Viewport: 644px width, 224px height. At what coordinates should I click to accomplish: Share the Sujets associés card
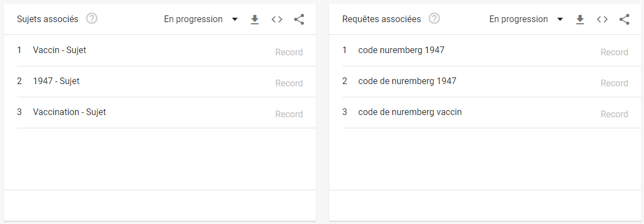[299, 20]
